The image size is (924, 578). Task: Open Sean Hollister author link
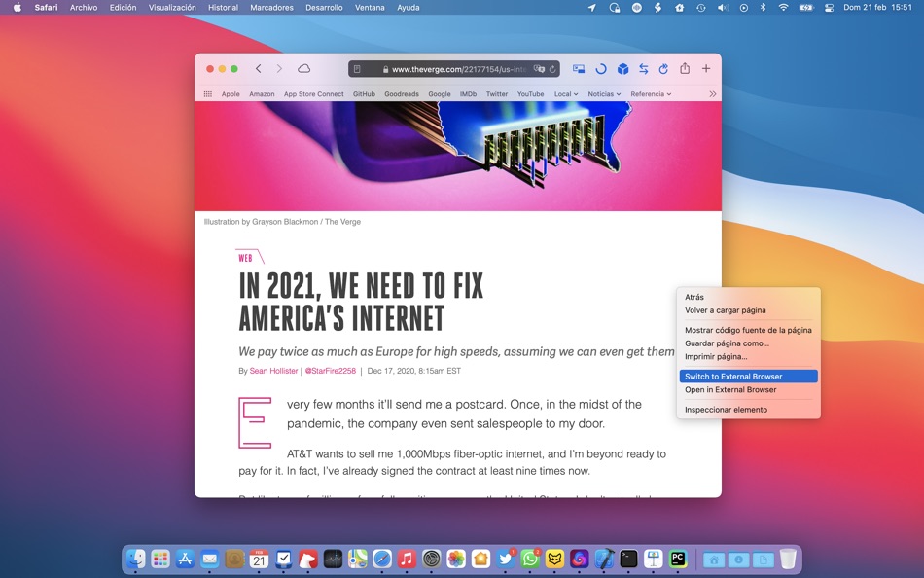tap(273, 371)
